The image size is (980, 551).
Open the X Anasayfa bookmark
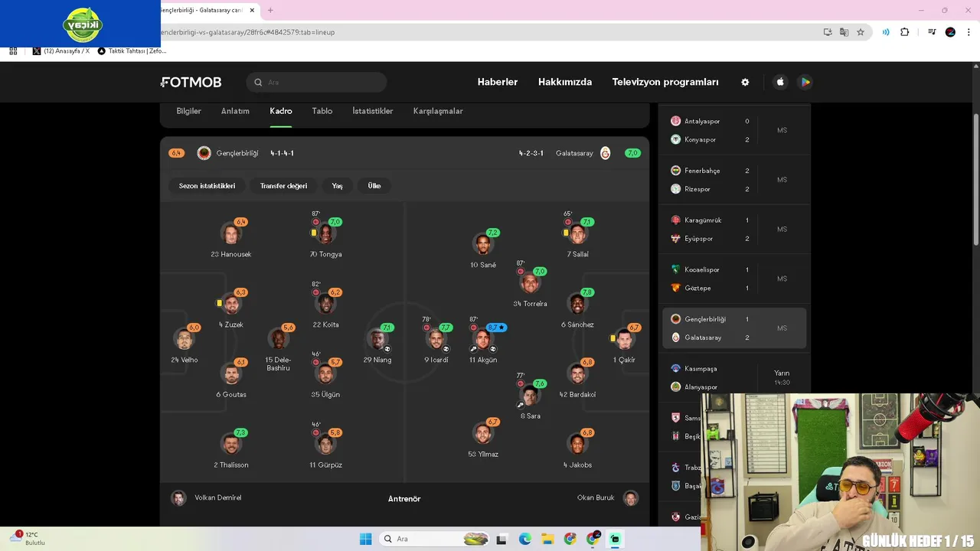[x=61, y=51]
